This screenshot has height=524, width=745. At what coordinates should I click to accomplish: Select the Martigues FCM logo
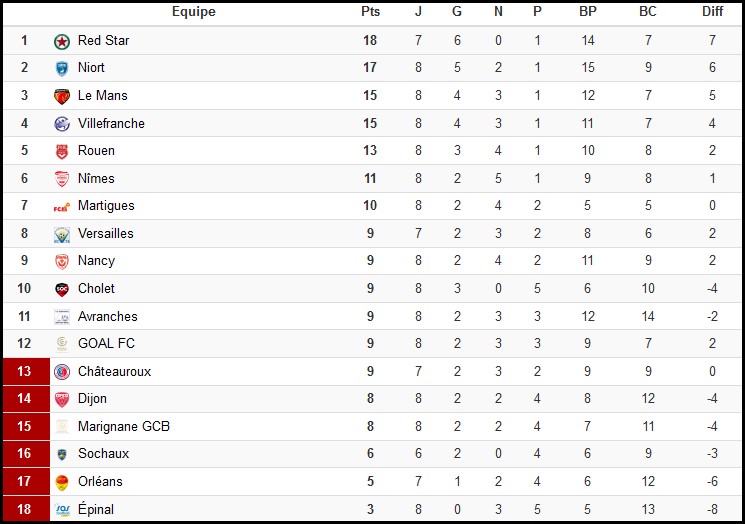click(62, 207)
